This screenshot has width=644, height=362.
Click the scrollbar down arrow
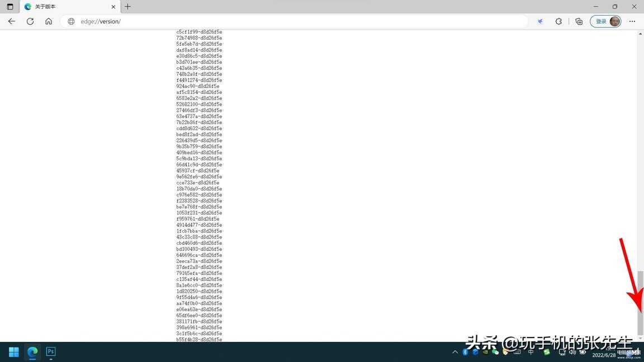pyautogui.click(x=640, y=338)
